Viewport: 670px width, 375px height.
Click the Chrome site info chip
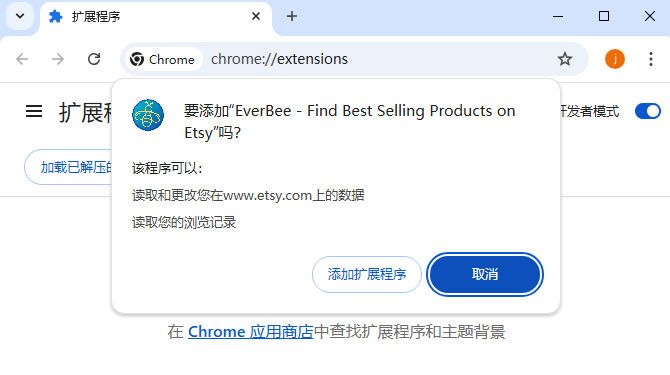coord(163,59)
